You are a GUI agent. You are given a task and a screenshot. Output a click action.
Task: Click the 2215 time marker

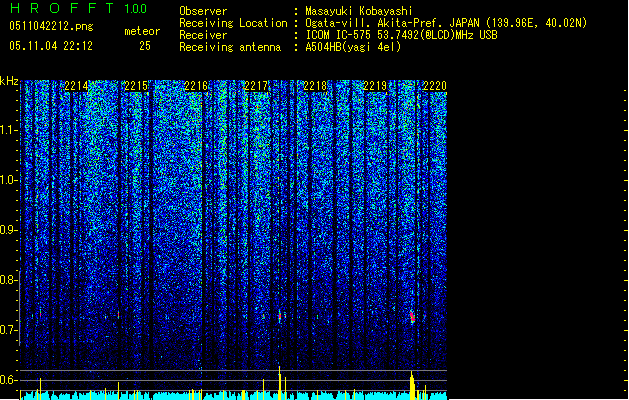click(x=136, y=86)
